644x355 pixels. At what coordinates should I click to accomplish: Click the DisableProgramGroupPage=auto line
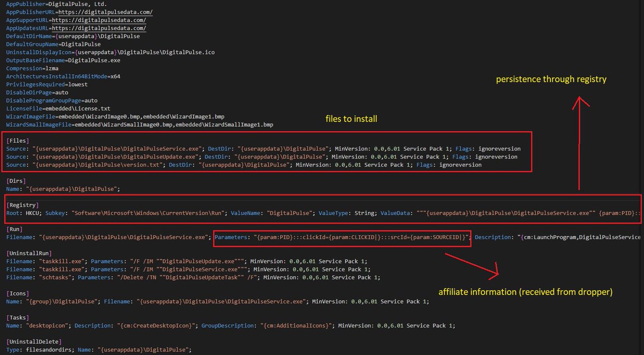coord(52,100)
